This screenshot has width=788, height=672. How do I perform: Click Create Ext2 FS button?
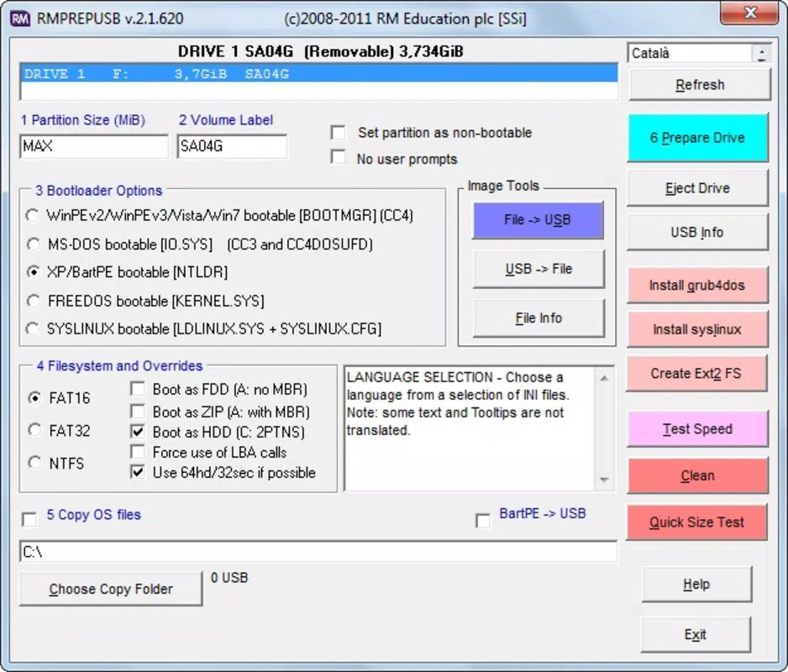pos(696,374)
